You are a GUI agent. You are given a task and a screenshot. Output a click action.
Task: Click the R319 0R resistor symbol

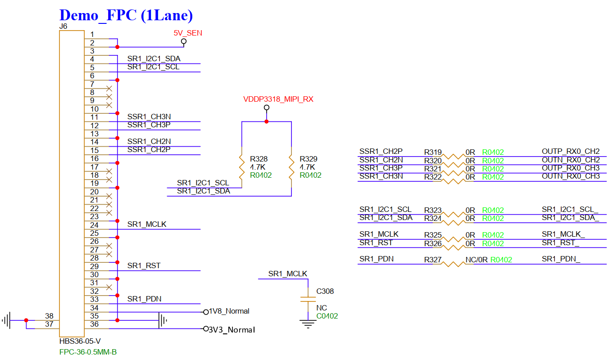(454, 157)
